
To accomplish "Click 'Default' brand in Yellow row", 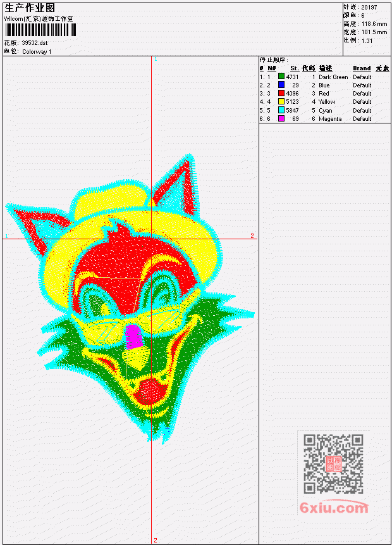I will [x=362, y=102].
